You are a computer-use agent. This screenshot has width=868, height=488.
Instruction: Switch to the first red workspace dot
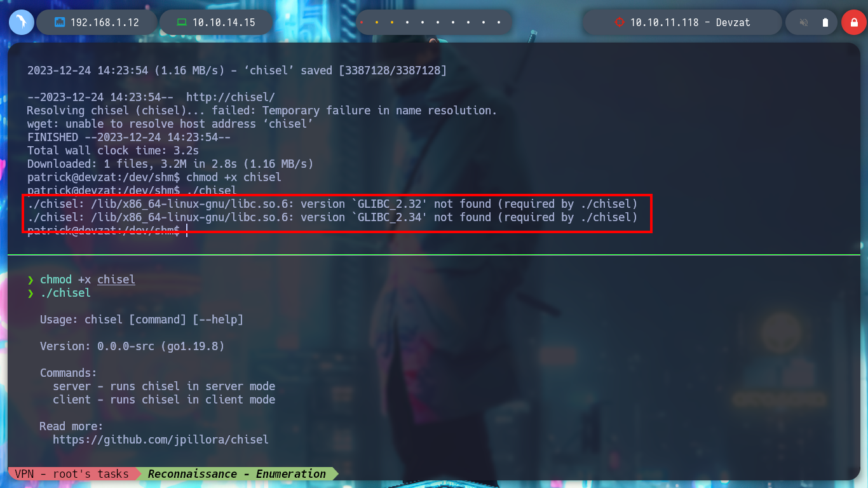point(361,23)
